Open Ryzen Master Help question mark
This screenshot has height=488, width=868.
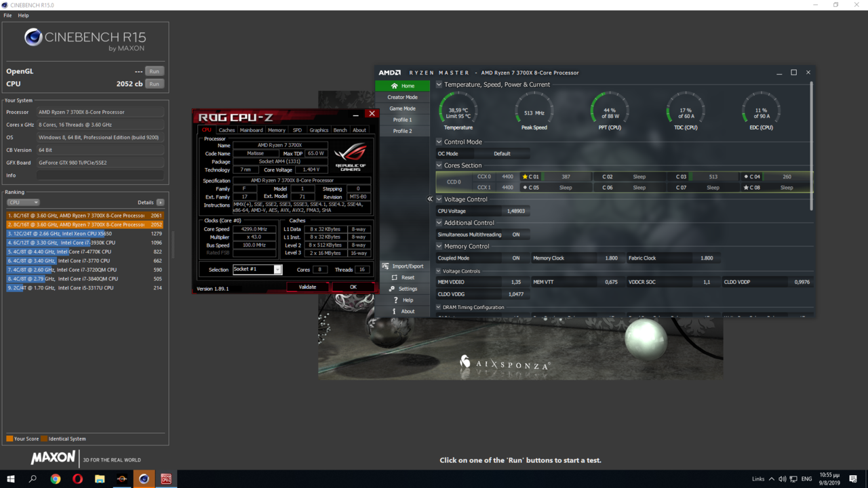[x=395, y=300]
